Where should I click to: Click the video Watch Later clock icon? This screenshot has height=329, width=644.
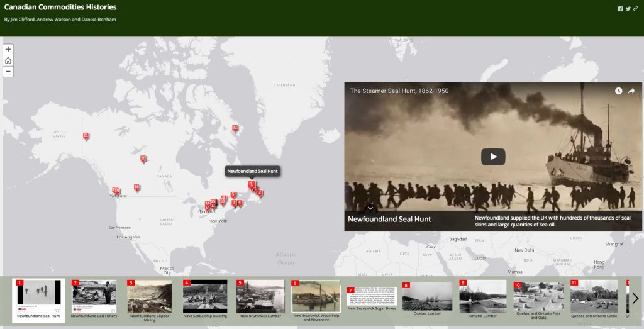[618, 91]
